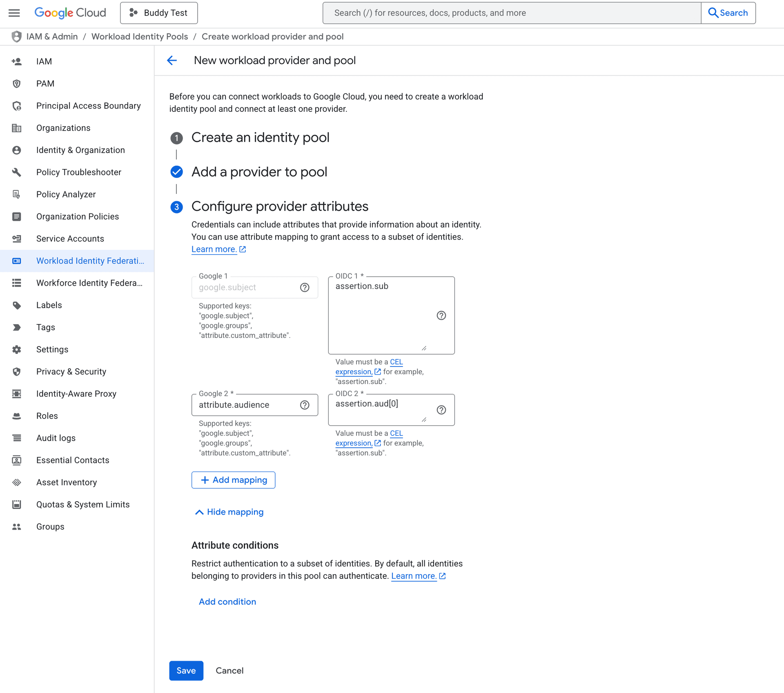This screenshot has height=693, width=784.
Task: Click the IAM & Admin shield icon
Action: pyautogui.click(x=16, y=37)
